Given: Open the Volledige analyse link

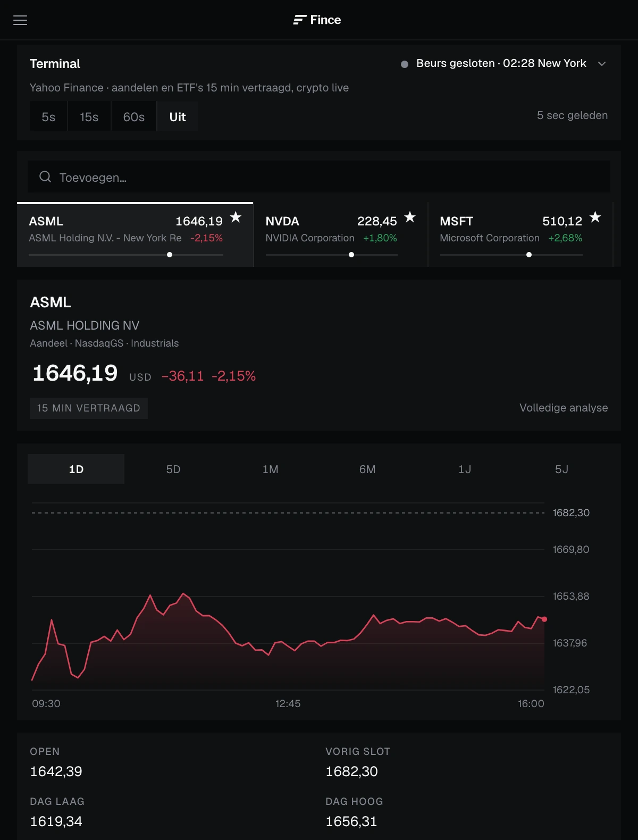Looking at the screenshot, I should (x=564, y=408).
